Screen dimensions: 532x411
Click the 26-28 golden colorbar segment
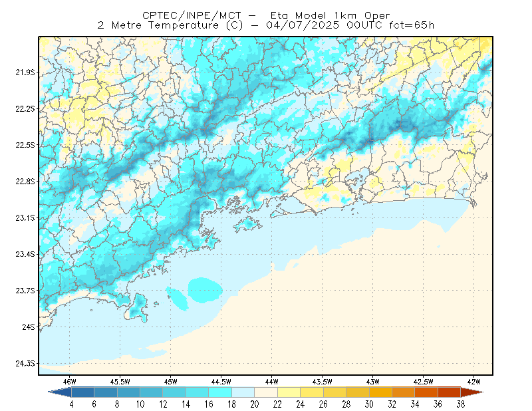click(334, 392)
